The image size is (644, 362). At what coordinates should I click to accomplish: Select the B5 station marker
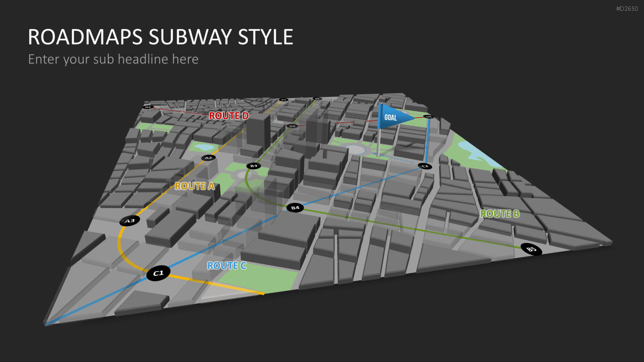[x=531, y=249]
